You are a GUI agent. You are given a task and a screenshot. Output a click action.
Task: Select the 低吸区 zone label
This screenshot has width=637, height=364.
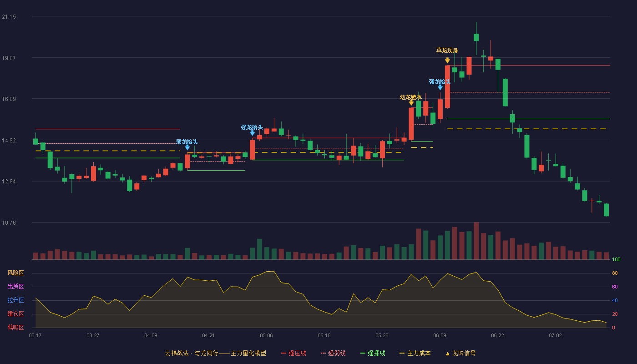click(15, 327)
